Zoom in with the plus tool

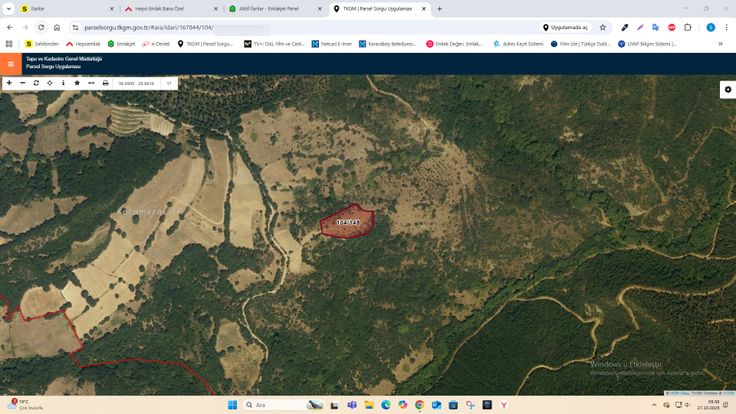coord(9,83)
